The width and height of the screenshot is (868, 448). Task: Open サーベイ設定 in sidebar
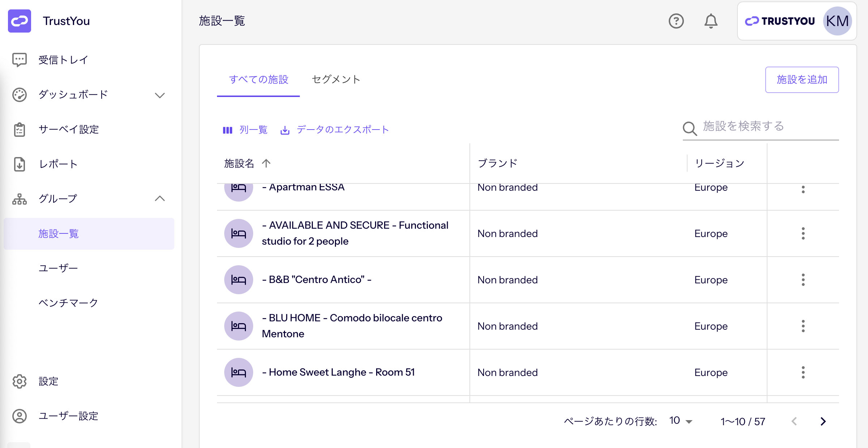point(69,130)
